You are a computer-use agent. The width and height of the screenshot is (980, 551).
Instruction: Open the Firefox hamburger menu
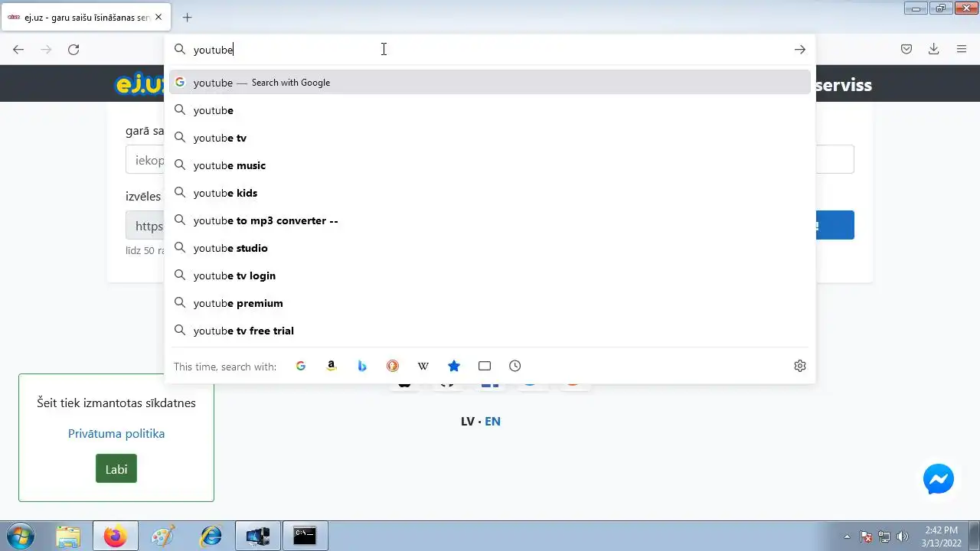[x=962, y=50]
